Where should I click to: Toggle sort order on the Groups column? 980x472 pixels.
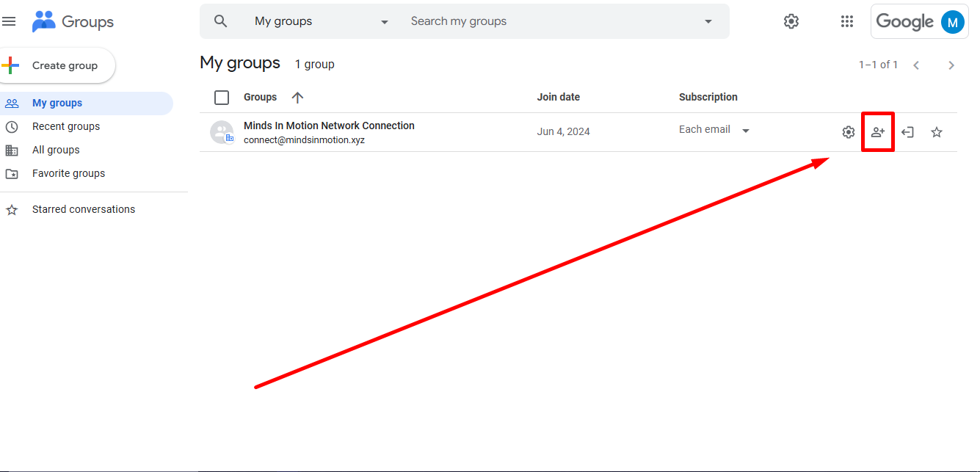click(x=297, y=96)
